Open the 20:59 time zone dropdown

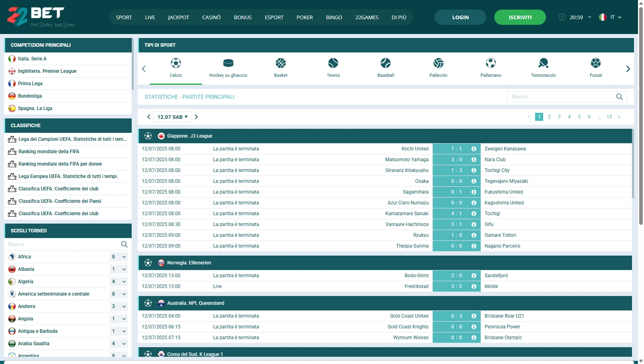[x=575, y=17]
